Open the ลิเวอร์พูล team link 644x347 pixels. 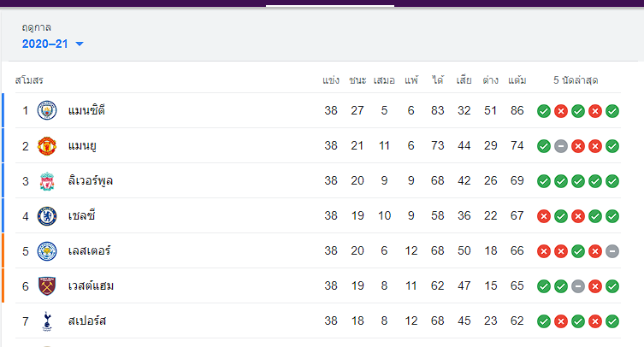91,181
